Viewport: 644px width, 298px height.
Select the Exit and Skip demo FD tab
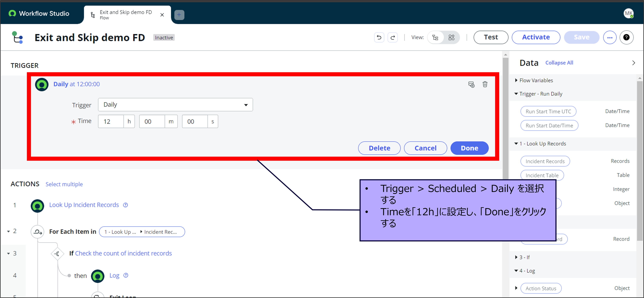pyautogui.click(x=125, y=15)
